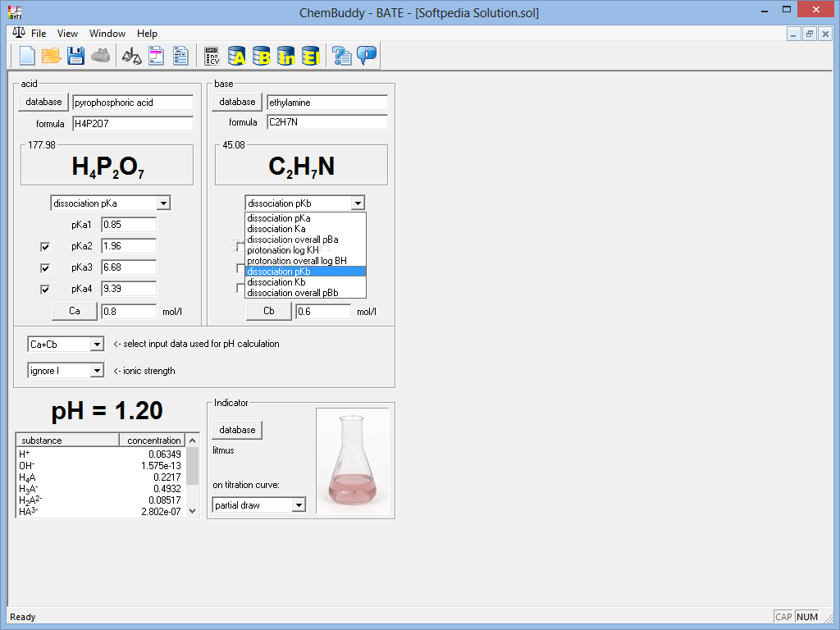Expand the acid dissociation pKa dropdown

[x=163, y=203]
